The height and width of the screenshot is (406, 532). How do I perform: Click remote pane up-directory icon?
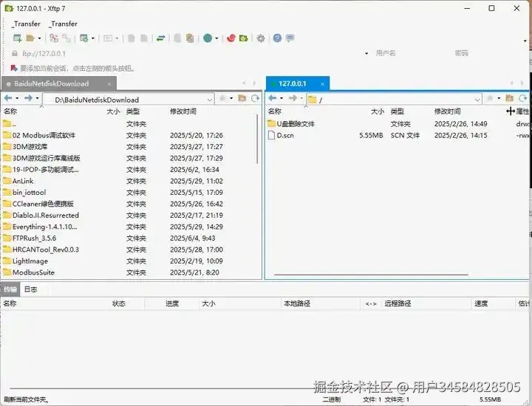coord(490,98)
